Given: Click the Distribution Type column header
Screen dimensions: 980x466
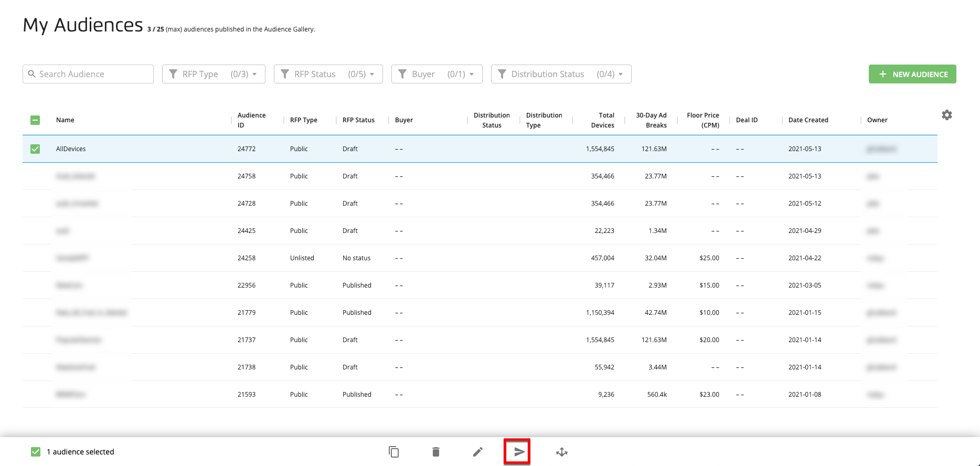Looking at the screenshot, I should pyautogui.click(x=544, y=120).
